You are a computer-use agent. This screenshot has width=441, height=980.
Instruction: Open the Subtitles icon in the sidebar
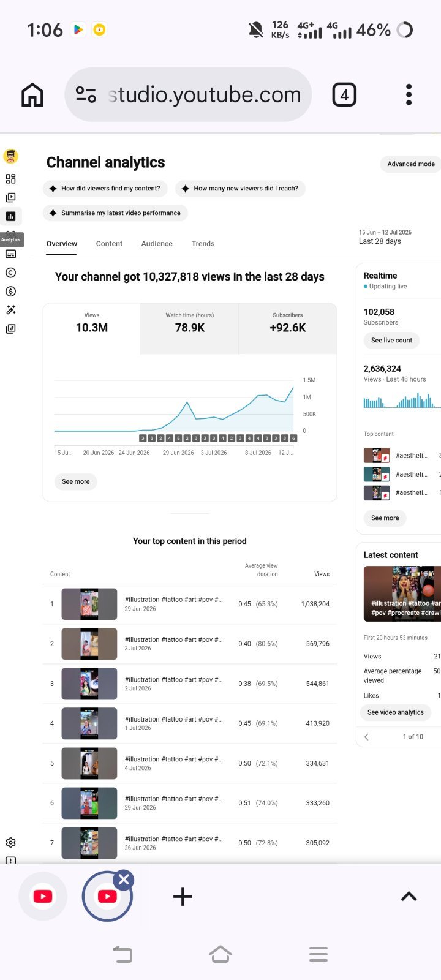pos(10,254)
